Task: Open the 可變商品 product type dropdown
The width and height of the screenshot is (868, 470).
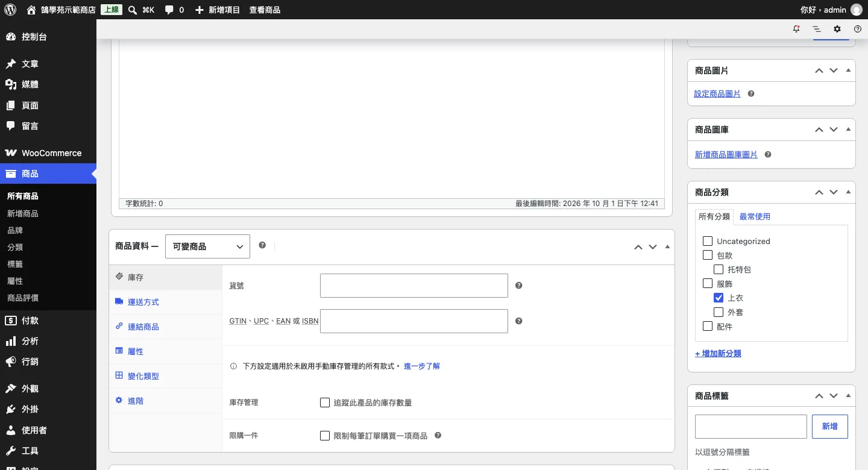Action: [x=207, y=246]
